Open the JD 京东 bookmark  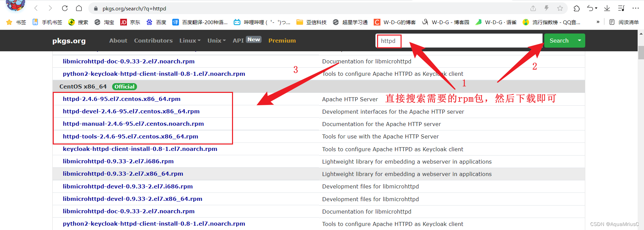130,22
